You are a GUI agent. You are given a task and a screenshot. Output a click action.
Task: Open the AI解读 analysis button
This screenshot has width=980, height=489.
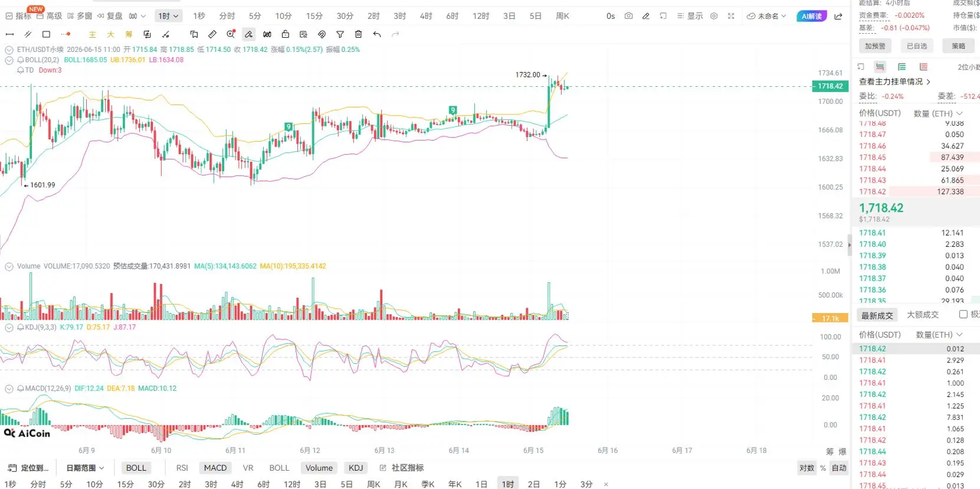coord(812,16)
